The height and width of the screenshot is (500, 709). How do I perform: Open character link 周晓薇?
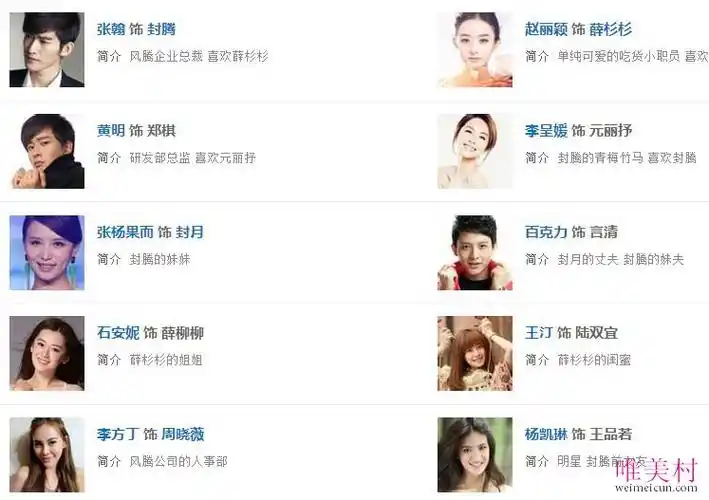(x=183, y=434)
